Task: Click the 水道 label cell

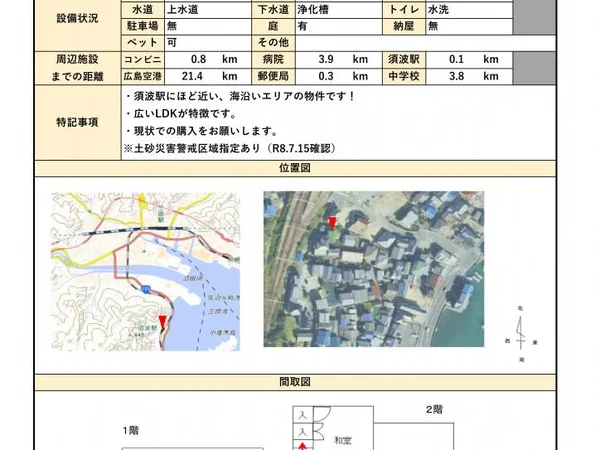Action: point(143,10)
